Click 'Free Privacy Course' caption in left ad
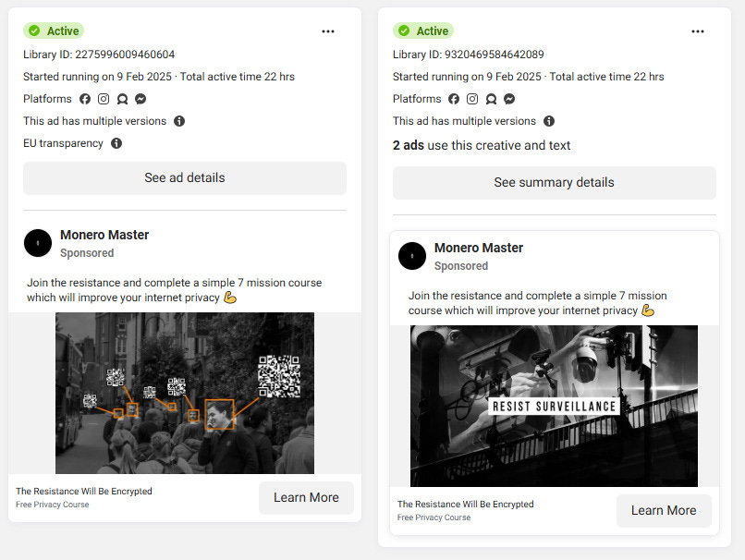 (53, 505)
